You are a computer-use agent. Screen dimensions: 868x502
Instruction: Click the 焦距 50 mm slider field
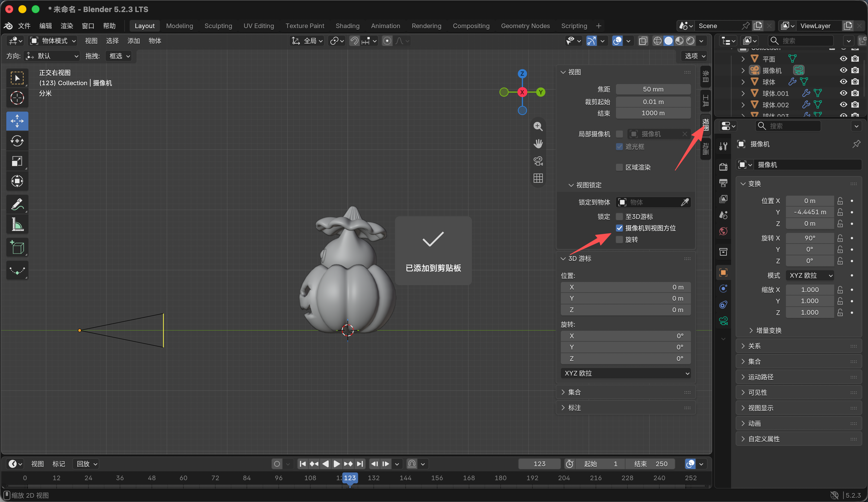click(653, 89)
